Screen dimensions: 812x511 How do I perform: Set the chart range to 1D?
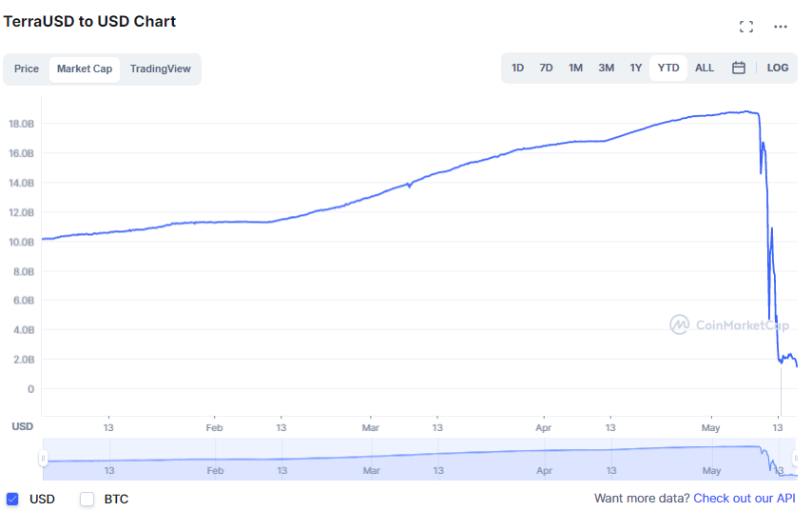point(517,68)
